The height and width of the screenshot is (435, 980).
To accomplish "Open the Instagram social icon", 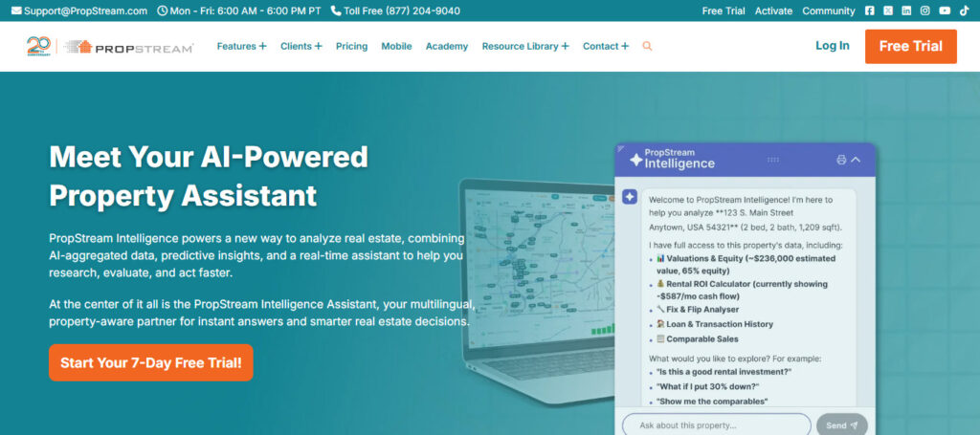I will pyautogui.click(x=925, y=11).
